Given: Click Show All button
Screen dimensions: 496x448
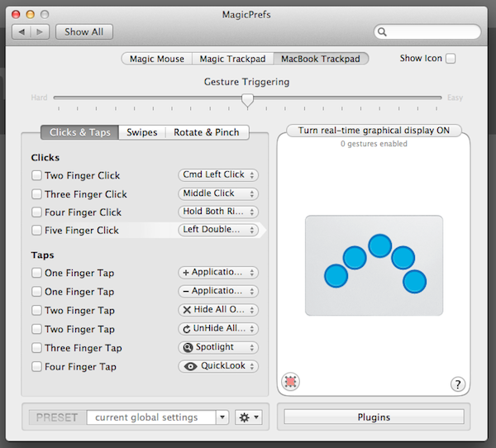Looking at the screenshot, I should click(84, 32).
